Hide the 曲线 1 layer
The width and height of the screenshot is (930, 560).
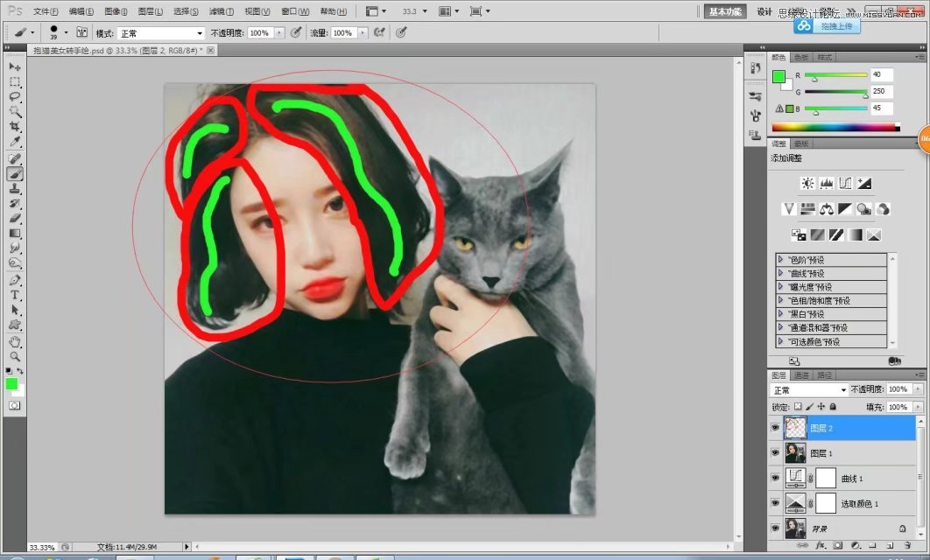click(x=775, y=479)
